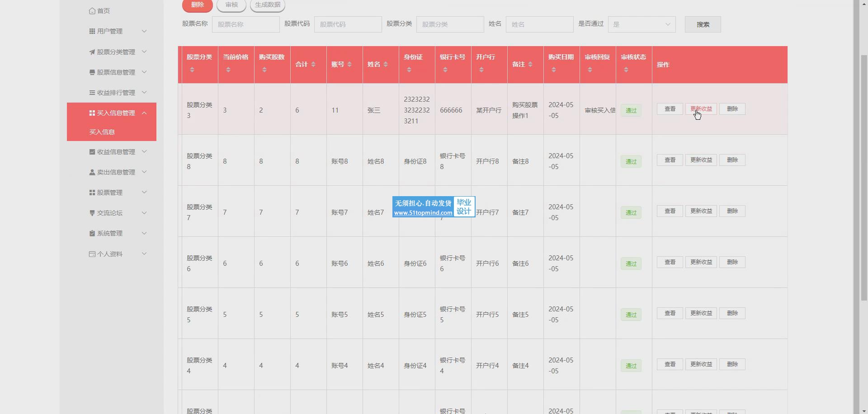Sort by 开户行 column arrows
Image resolution: width=868 pixels, height=414 pixels.
click(x=481, y=70)
